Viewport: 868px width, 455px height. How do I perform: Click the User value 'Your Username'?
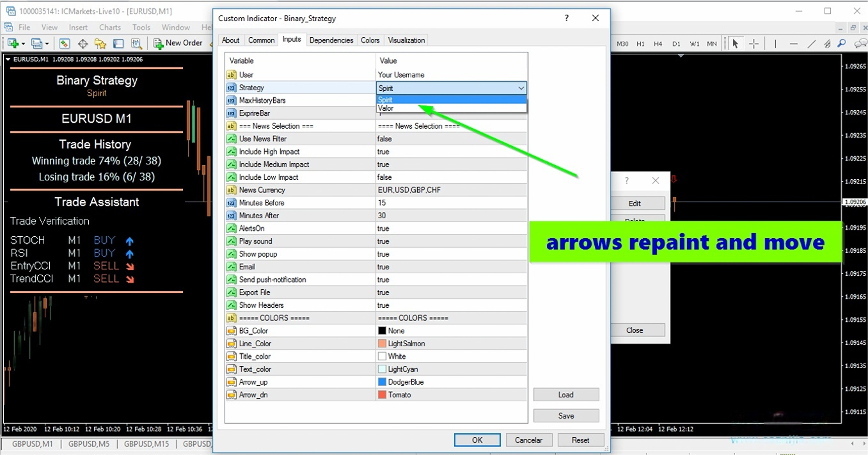coord(401,75)
